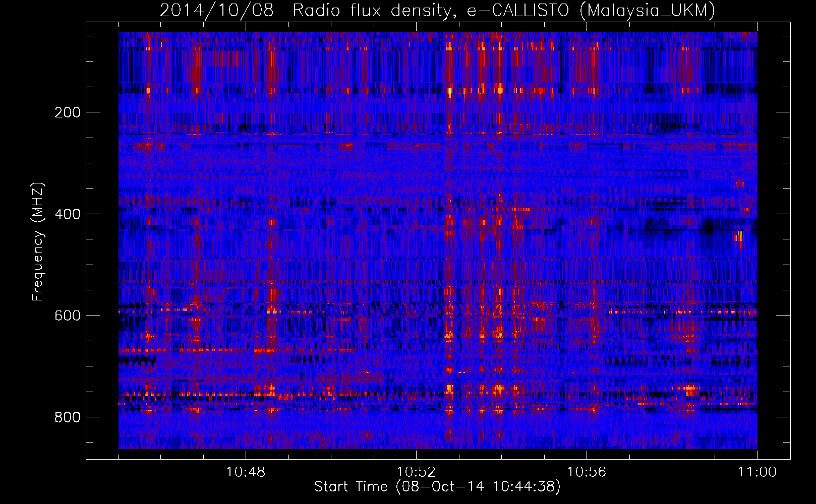Click the 10:56 time tick label
The width and height of the screenshot is (816, 504).
(x=587, y=472)
